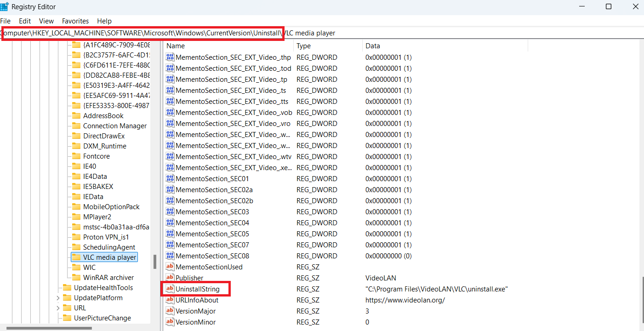644x331 pixels.
Task: Select the IEData tree key
Action: 93,197
